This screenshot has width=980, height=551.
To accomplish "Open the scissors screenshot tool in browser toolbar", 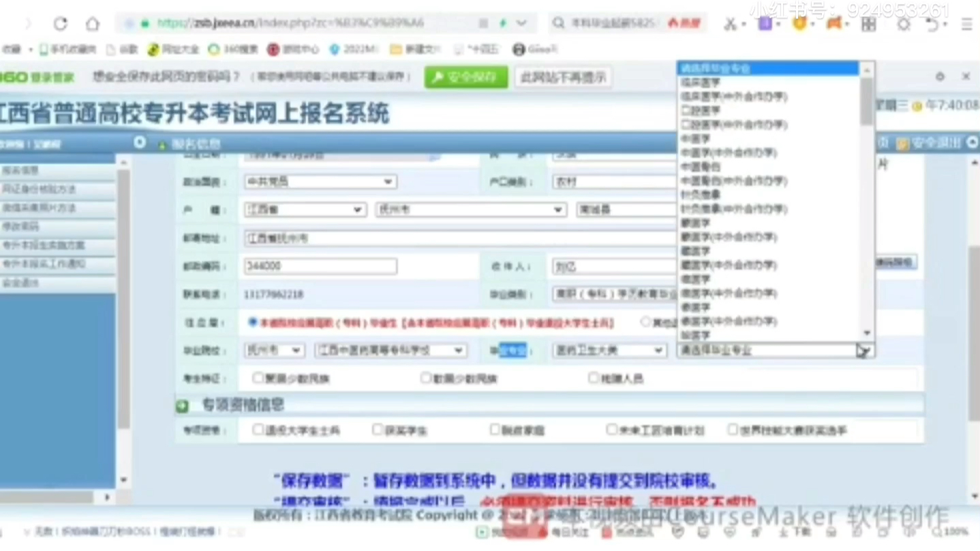I will pos(730,23).
